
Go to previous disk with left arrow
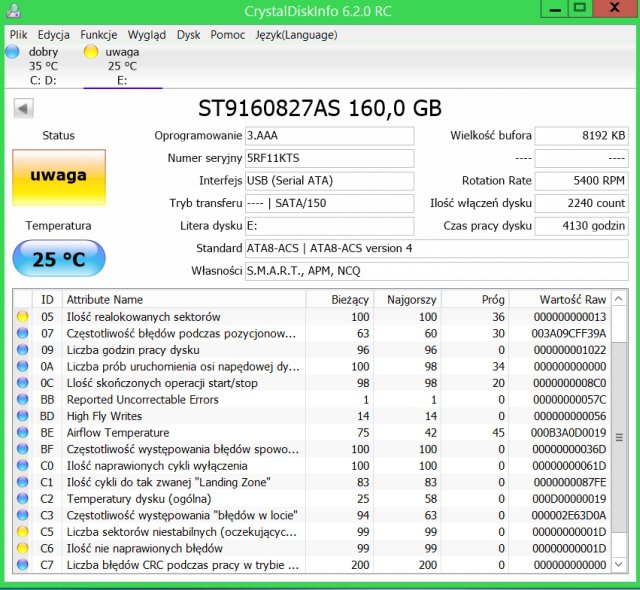[x=23, y=109]
